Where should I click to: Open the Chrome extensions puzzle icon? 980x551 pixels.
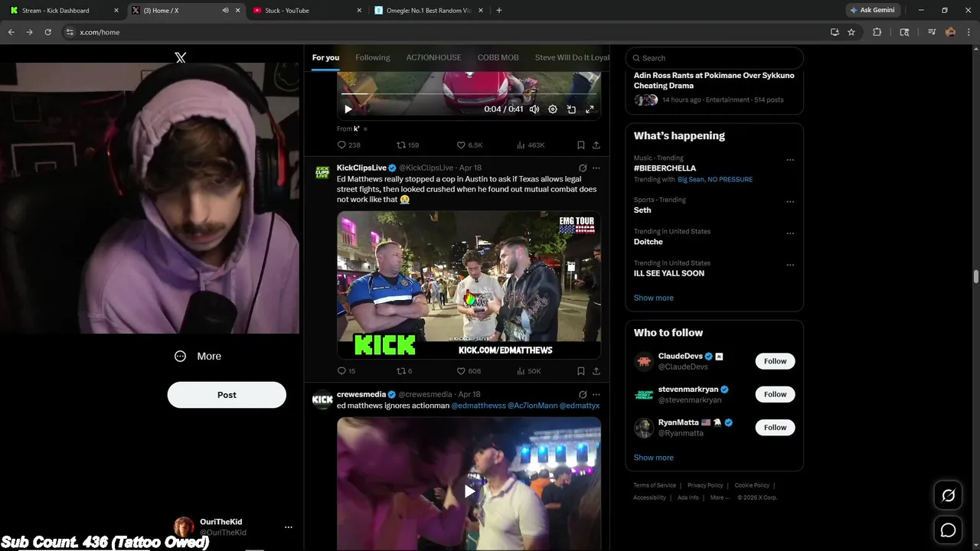pos(877,32)
